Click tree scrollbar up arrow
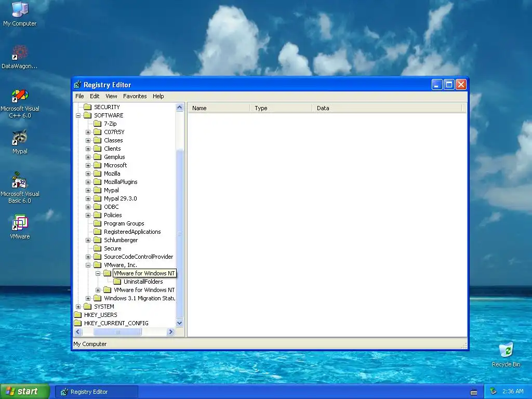 click(179, 108)
